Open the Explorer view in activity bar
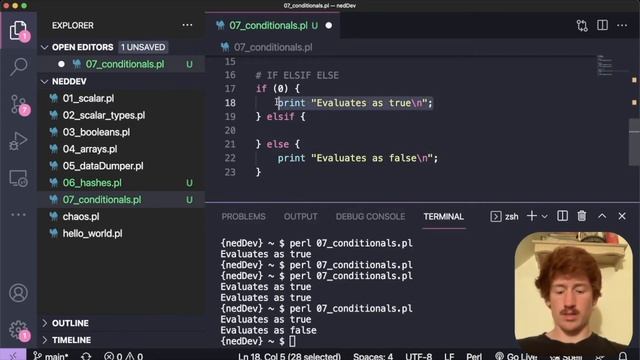 tap(18, 31)
